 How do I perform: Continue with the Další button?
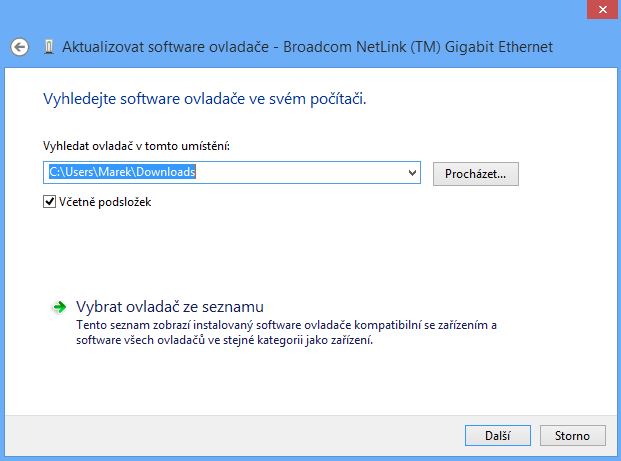coord(497,436)
